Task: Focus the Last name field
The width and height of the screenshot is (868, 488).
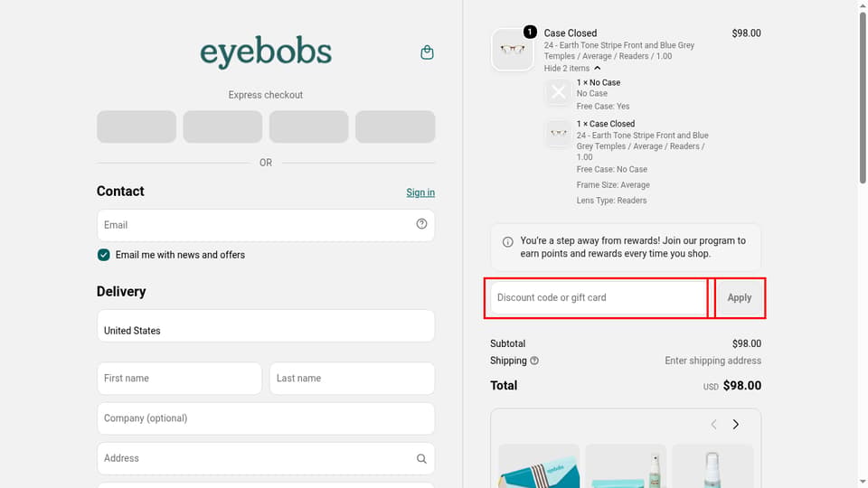Action: point(352,379)
